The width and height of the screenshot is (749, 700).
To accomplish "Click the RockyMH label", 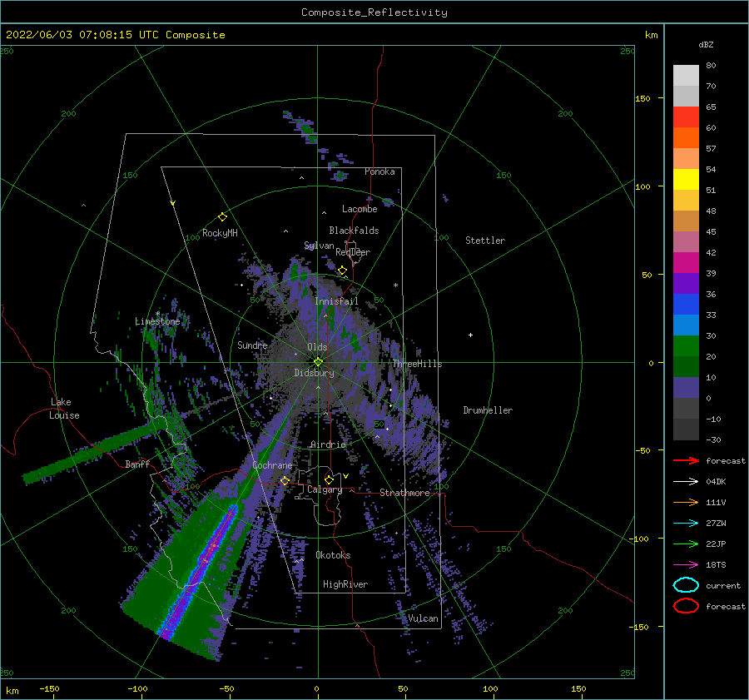I will [220, 233].
